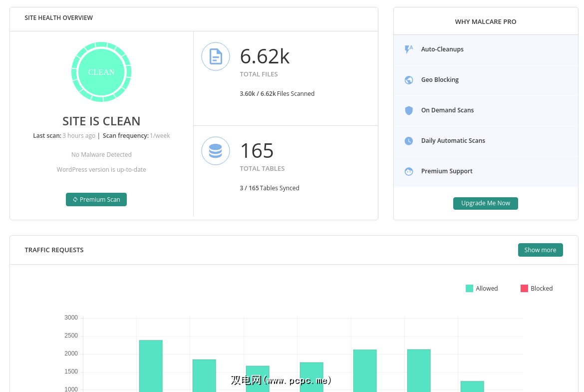Click Show more in Traffic Requests
Screen dimensions: 584x392
pyautogui.click(x=540, y=250)
